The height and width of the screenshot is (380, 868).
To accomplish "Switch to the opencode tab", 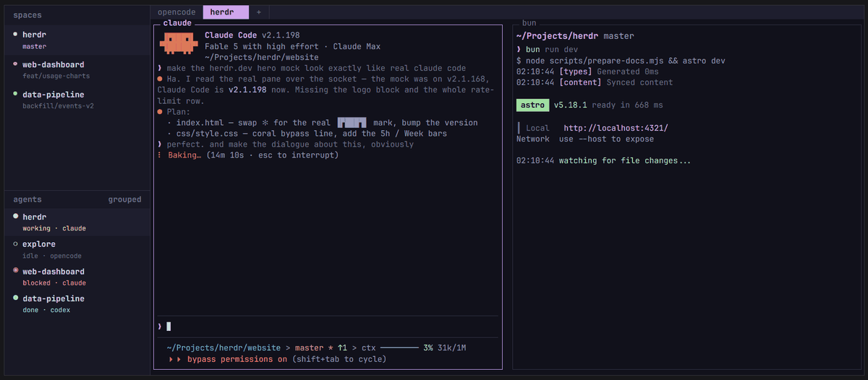I will tap(176, 12).
